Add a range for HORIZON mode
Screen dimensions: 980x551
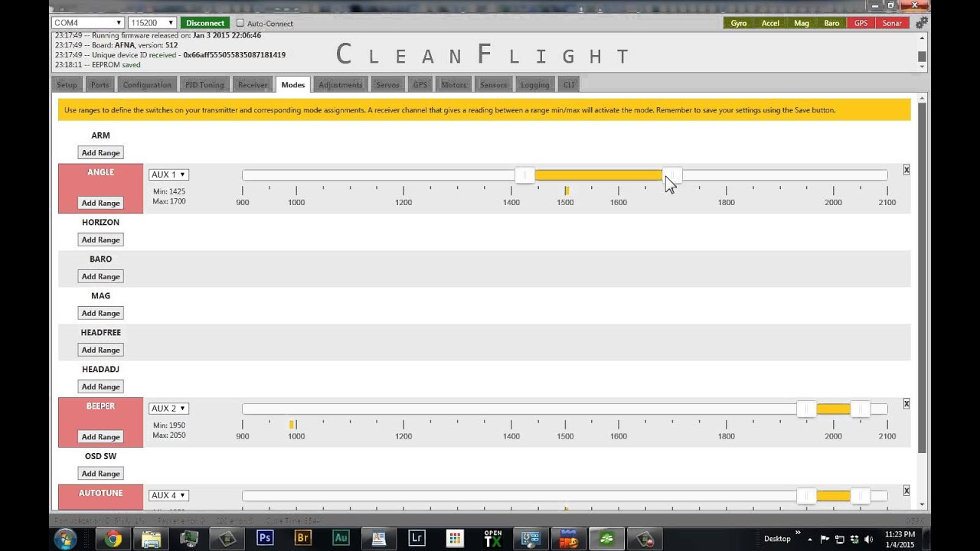(100, 240)
